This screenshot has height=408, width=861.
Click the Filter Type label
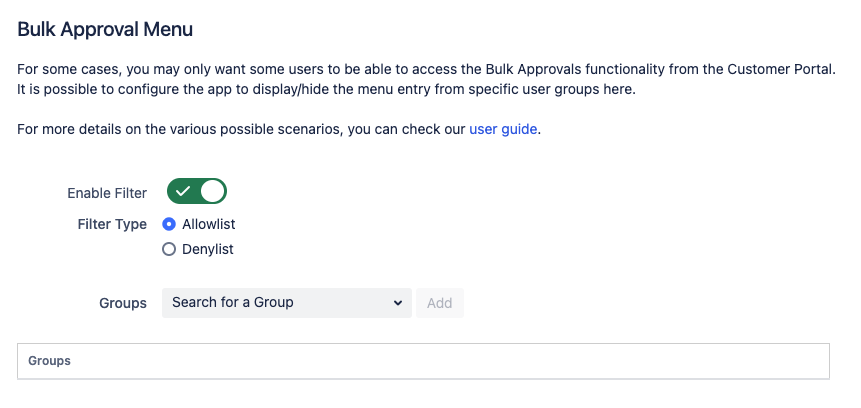[x=112, y=224]
